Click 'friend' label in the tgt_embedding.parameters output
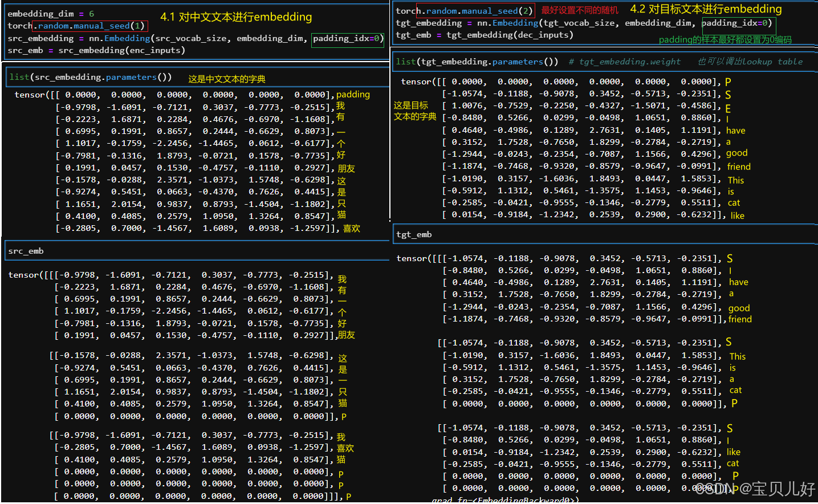This screenshot has height=504, width=818. click(x=739, y=166)
